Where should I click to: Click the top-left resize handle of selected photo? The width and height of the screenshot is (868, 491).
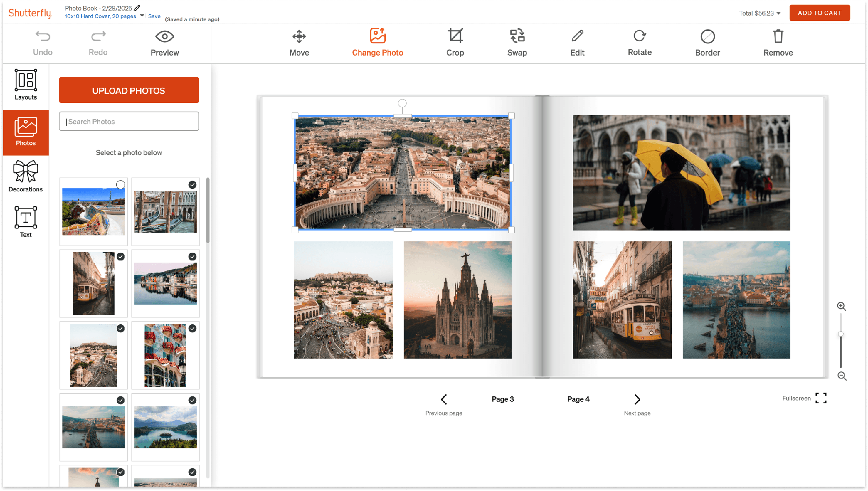[x=295, y=116]
